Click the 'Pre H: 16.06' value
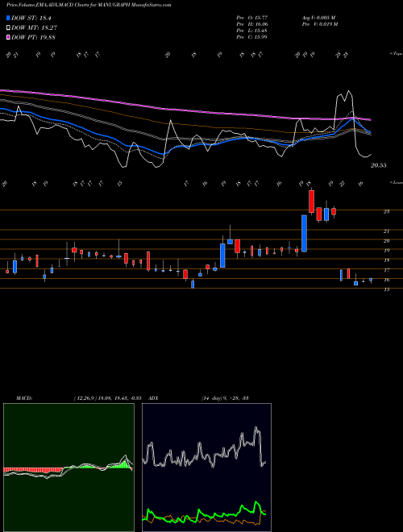The width and height of the screenshot is (403, 532). (252, 24)
